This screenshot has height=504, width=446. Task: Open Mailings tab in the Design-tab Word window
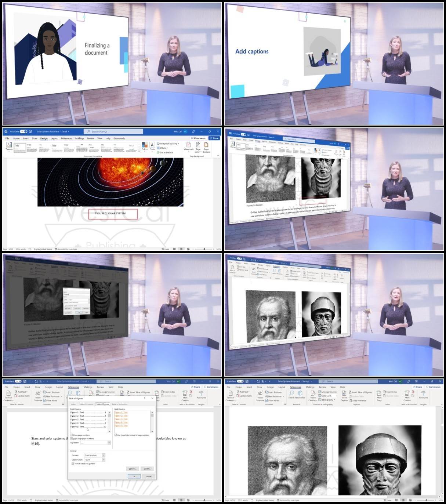[80, 138]
